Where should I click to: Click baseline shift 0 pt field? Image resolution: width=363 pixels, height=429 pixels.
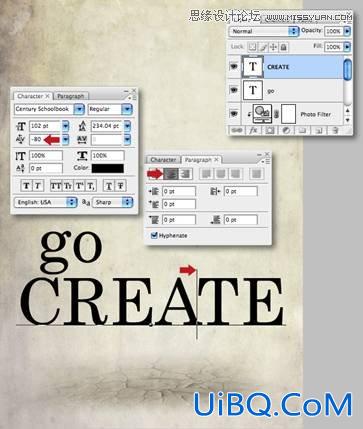46,168
